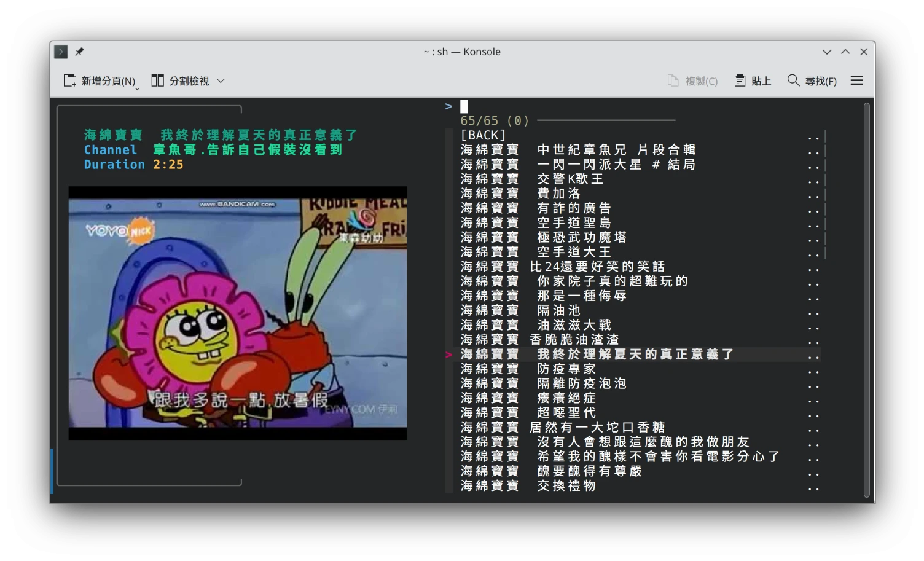The width and height of the screenshot is (924, 561).
Task: Open the Find (尋找) search tool
Action: coord(812,80)
